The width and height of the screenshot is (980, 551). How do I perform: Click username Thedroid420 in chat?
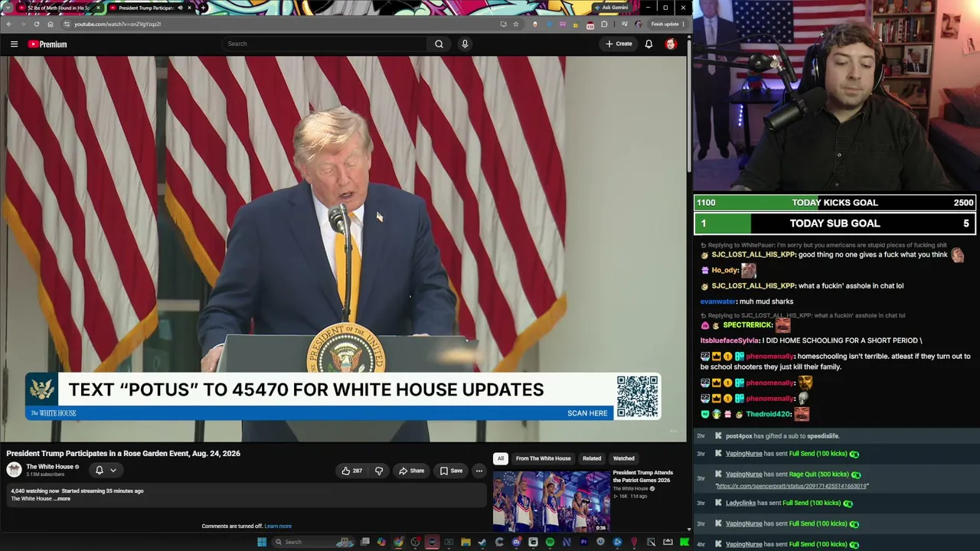click(x=769, y=414)
